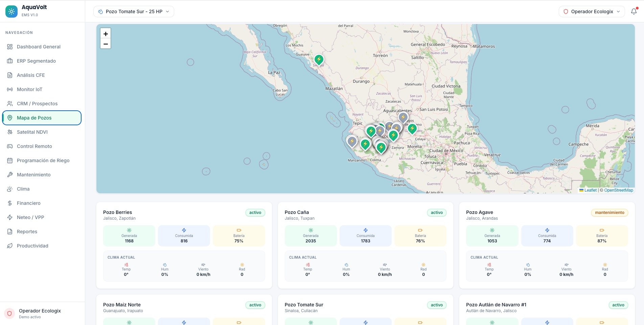The width and height of the screenshot is (644, 325).
Task: Select Mapa de Pozos menu item
Action: (42, 118)
